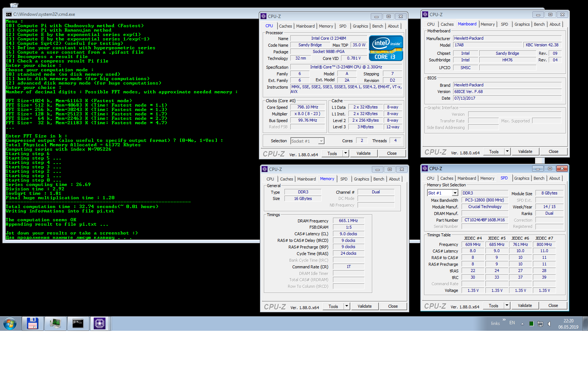Click the Core Speed 798.10 MHz value
The image size is (588, 365).
pos(308,107)
